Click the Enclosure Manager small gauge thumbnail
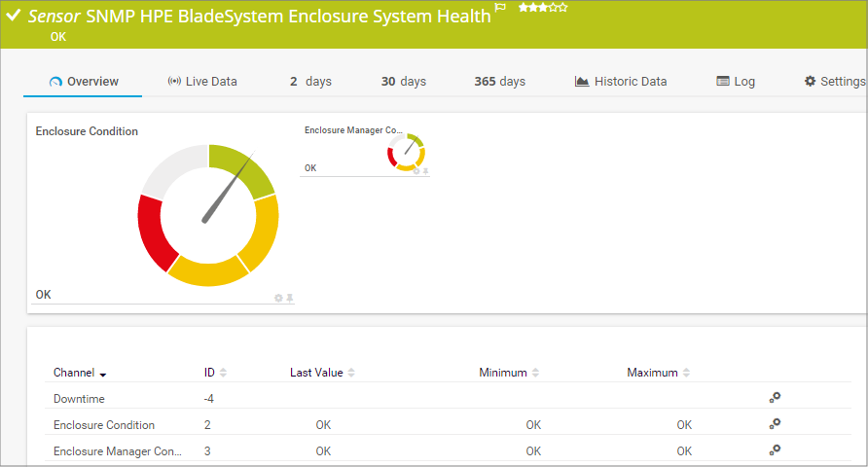Screen dimensions: 868x467 pyautogui.click(x=406, y=151)
